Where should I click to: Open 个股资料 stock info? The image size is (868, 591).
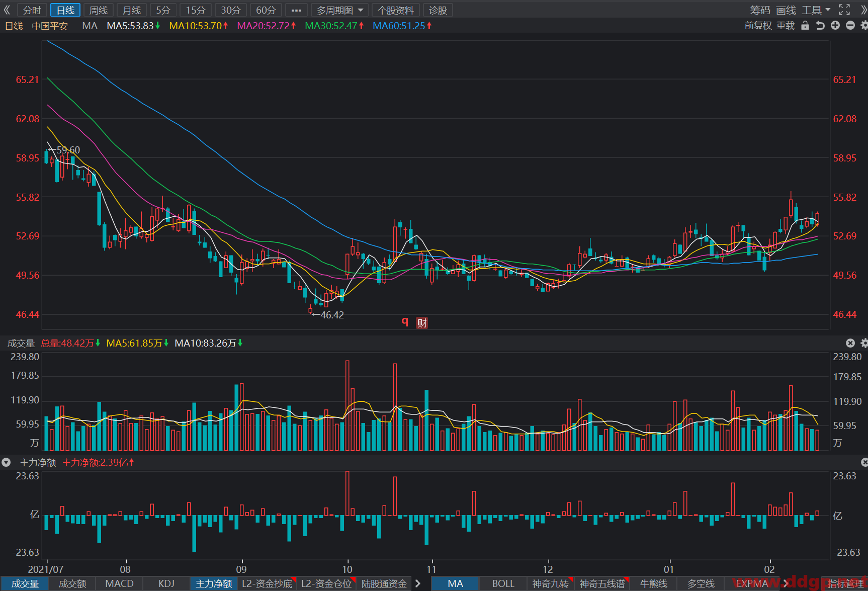pyautogui.click(x=396, y=10)
